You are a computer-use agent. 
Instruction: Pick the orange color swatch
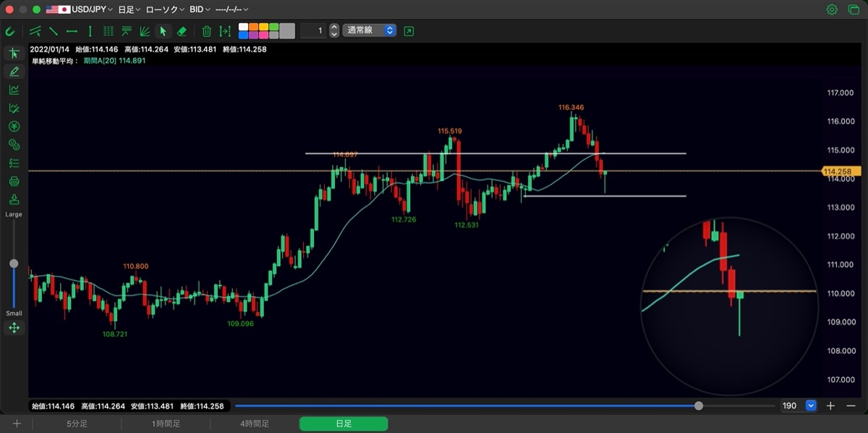pyautogui.click(x=253, y=27)
